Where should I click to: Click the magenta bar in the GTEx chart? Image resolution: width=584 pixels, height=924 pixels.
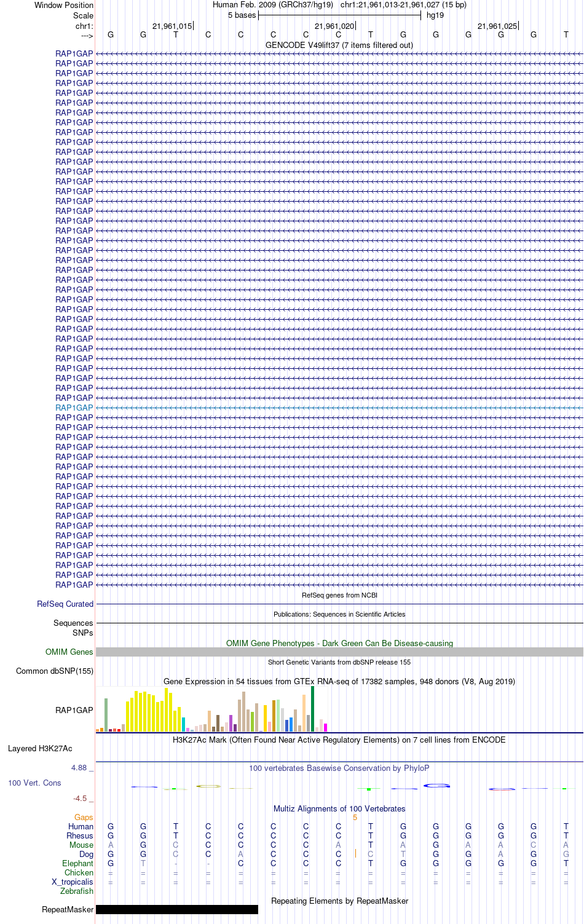click(x=325, y=728)
